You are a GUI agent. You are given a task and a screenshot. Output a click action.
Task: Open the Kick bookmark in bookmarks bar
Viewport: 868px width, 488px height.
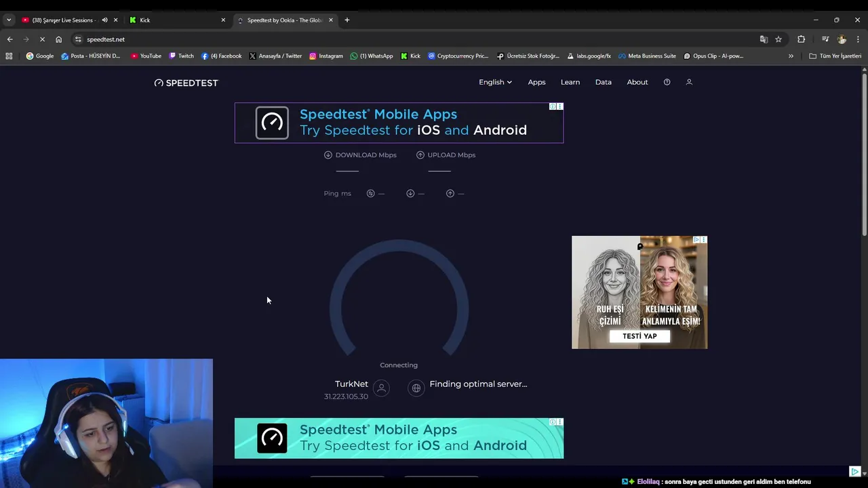pos(411,56)
